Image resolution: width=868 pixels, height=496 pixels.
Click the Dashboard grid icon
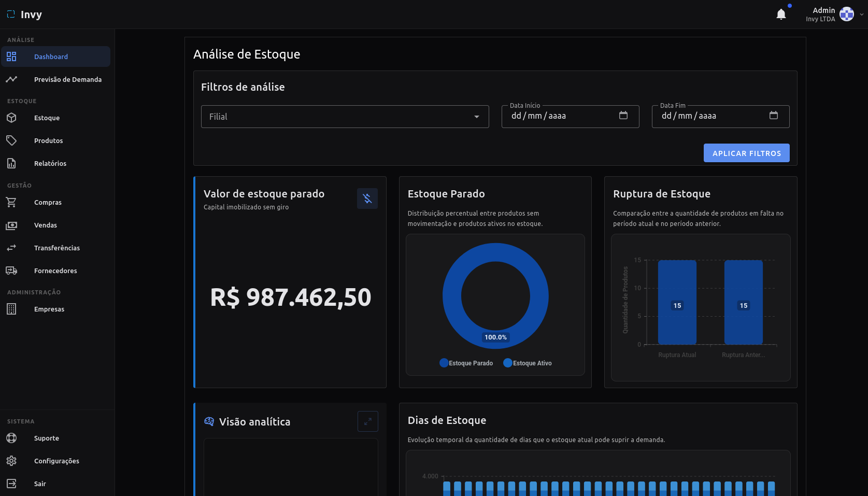coord(11,56)
